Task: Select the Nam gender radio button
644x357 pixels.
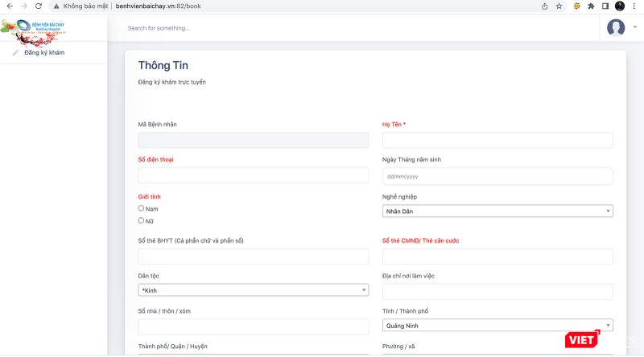Action: pyautogui.click(x=142, y=208)
